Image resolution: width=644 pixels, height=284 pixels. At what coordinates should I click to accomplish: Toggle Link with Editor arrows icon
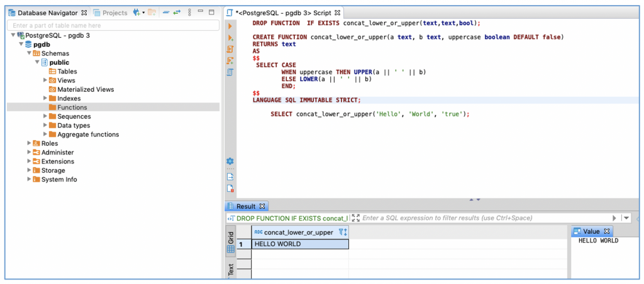pyautogui.click(x=177, y=13)
